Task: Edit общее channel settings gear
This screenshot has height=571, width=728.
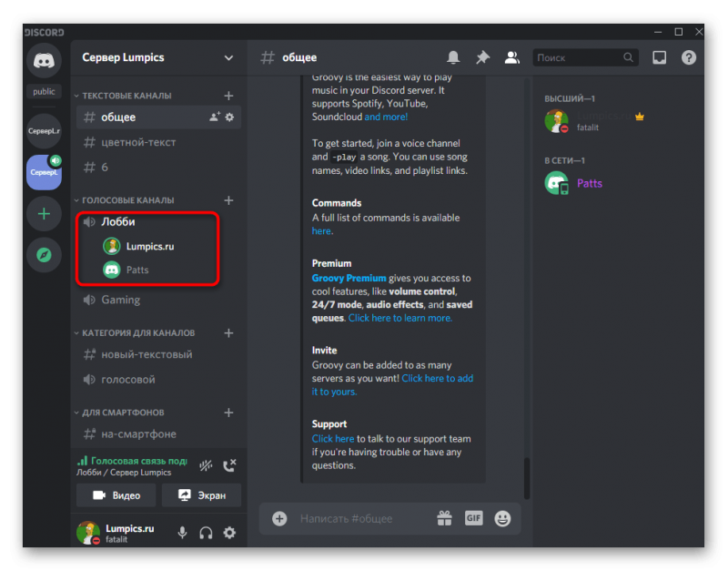Action: (x=230, y=117)
